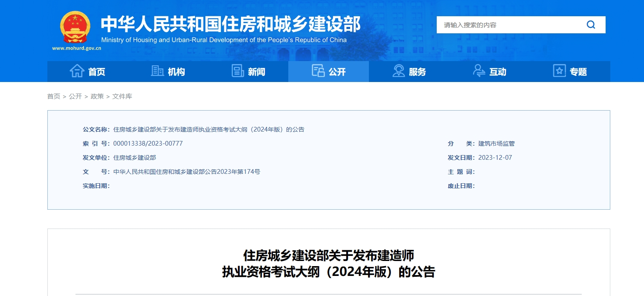Click the article headline 住房城乡建设部关于发布建造师
Viewport: 644px width, 296px height.
(x=329, y=255)
